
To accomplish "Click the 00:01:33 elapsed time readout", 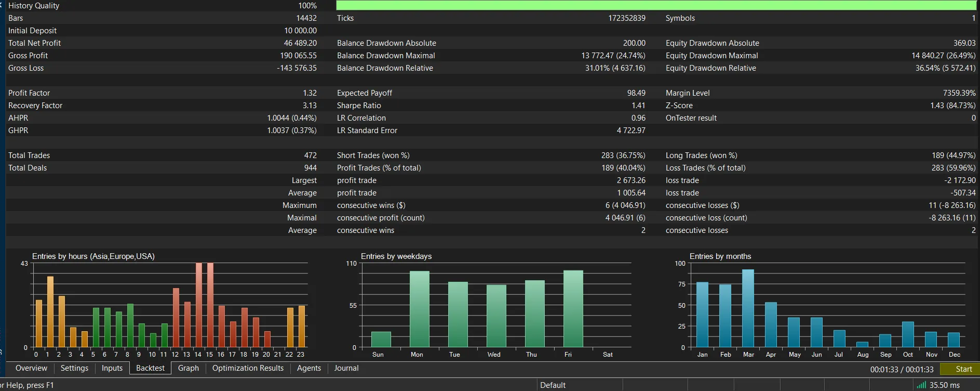I will coord(884,369).
